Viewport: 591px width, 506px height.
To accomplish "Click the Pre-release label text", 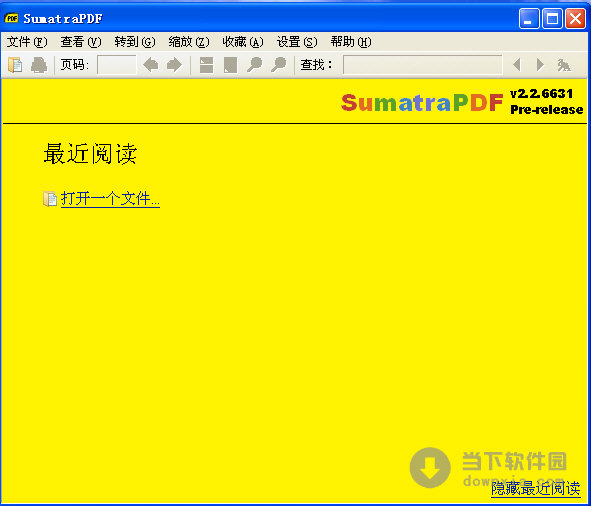I will pyautogui.click(x=547, y=109).
